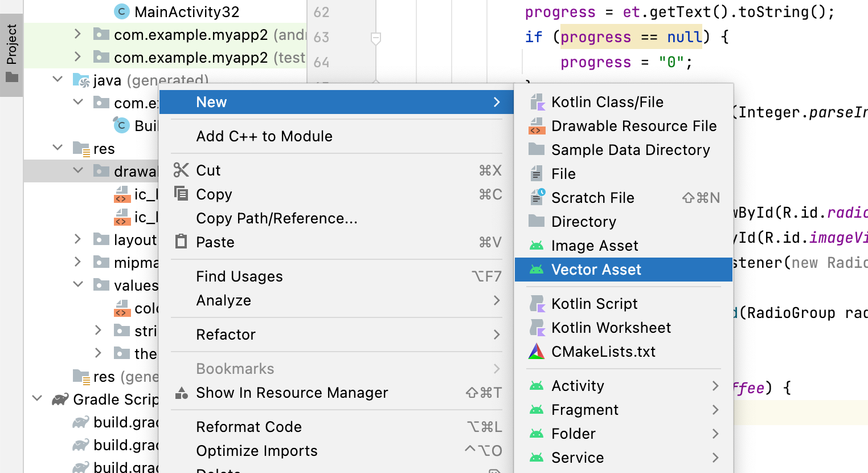This screenshot has height=473, width=868.
Task: Collapse the res folder
Action: pyautogui.click(x=58, y=148)
